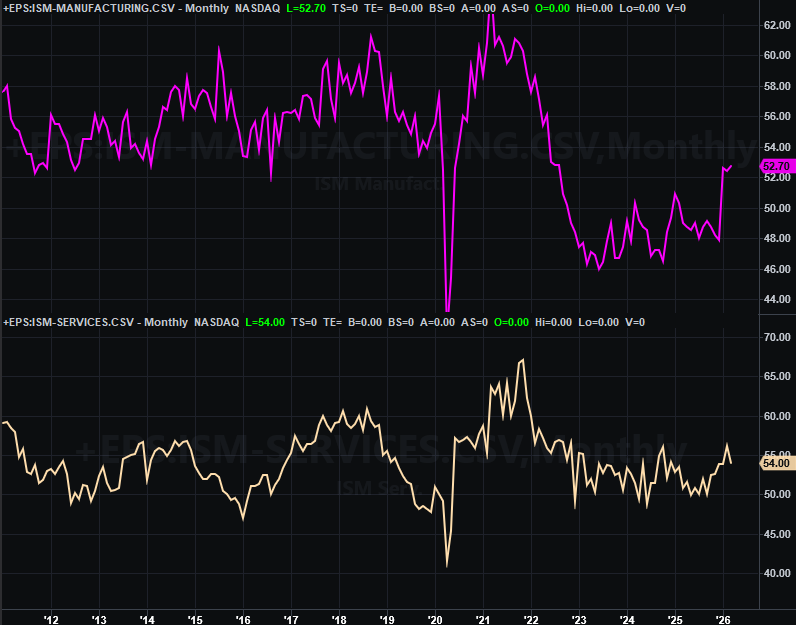
Task: Click the '26 year label on time axis
Action: [x=722, y=618]
